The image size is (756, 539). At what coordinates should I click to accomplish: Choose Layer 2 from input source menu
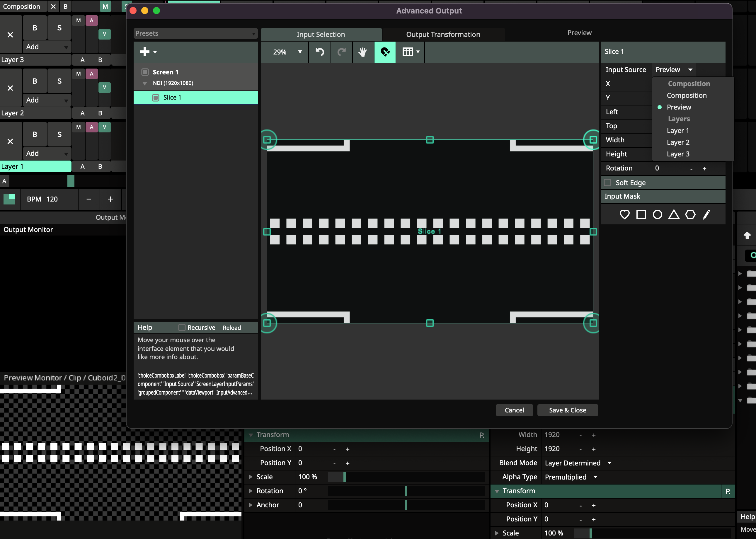(x=678, y=142)
